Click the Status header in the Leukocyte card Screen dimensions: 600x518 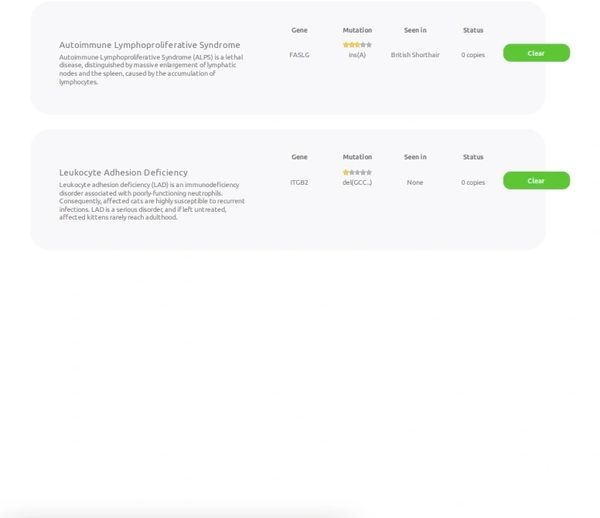[x=473, y=157]
